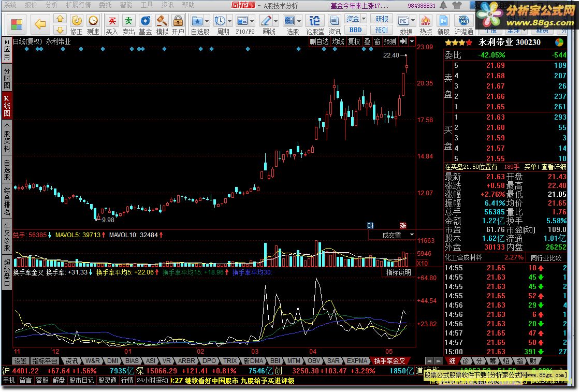Click the indicator tabs left scroll arrow
This screenshot has height=392, width=580.
tap(429, 360)
